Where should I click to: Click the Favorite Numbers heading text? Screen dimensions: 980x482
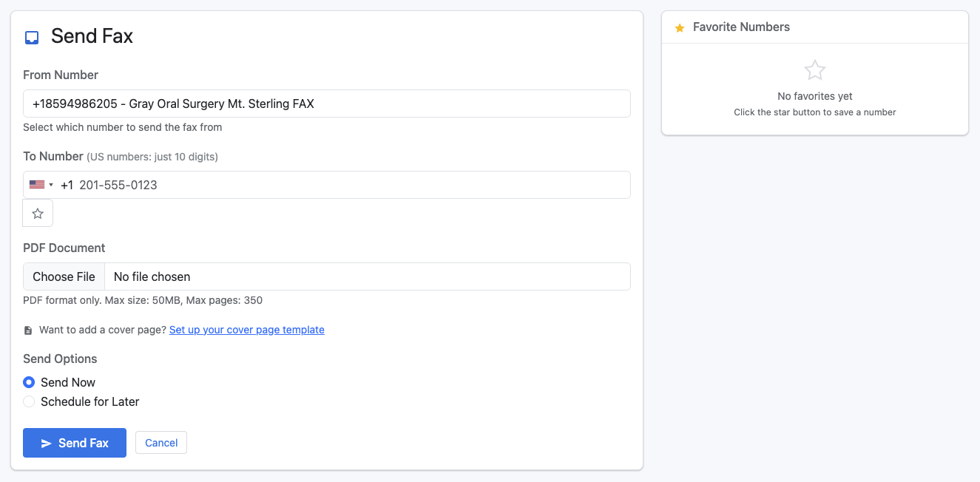point(741,27)
